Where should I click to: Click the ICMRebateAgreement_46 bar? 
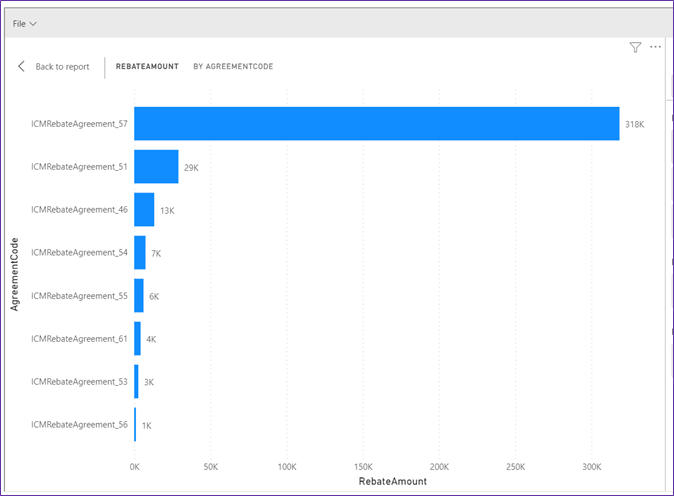[144, 210]
